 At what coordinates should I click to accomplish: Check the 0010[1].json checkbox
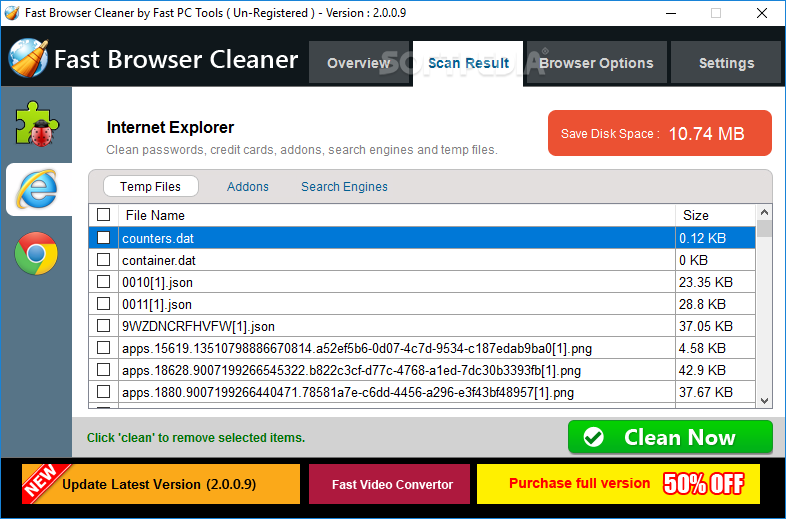point(103,281)
